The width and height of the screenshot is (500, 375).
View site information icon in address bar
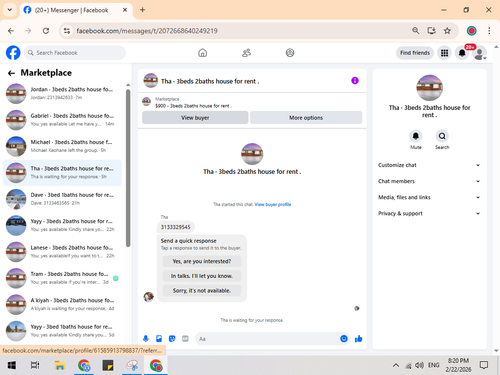(x=67, y=31)
